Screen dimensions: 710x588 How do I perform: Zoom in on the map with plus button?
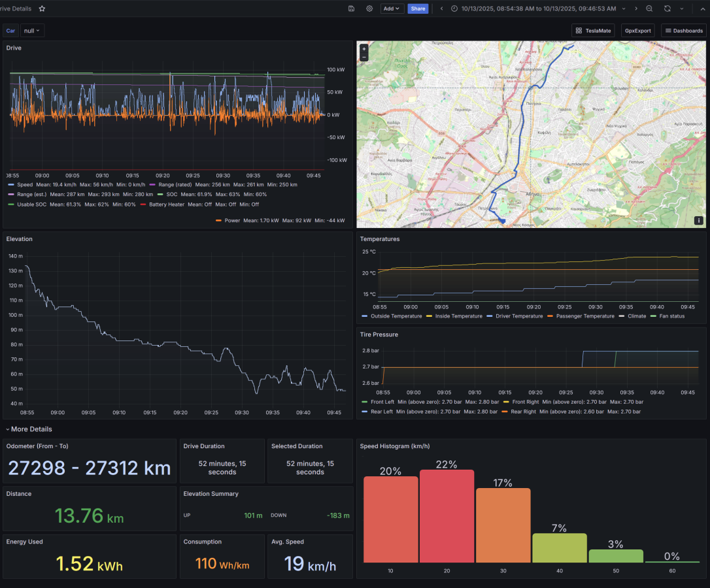(x=364, y=49)
